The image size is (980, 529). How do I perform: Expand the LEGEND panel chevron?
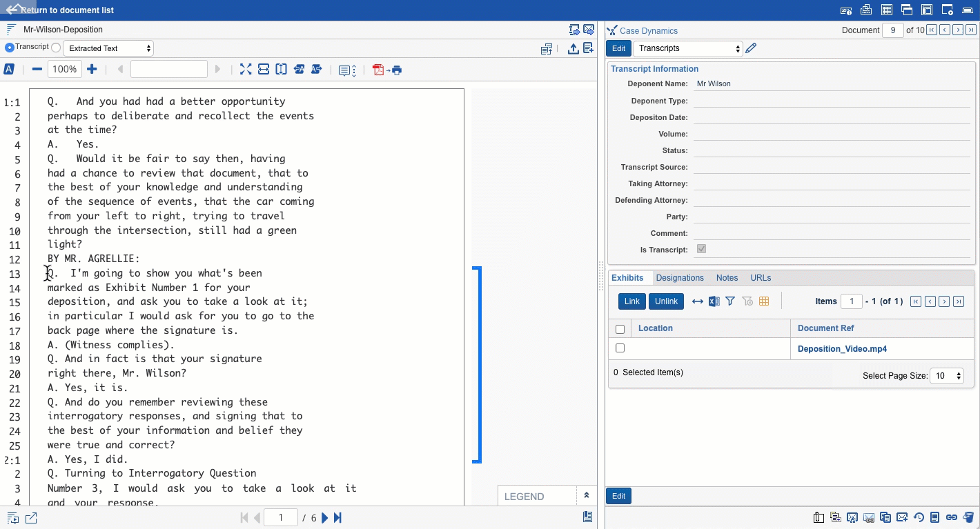pyautogui.click(x=587, y=495)
